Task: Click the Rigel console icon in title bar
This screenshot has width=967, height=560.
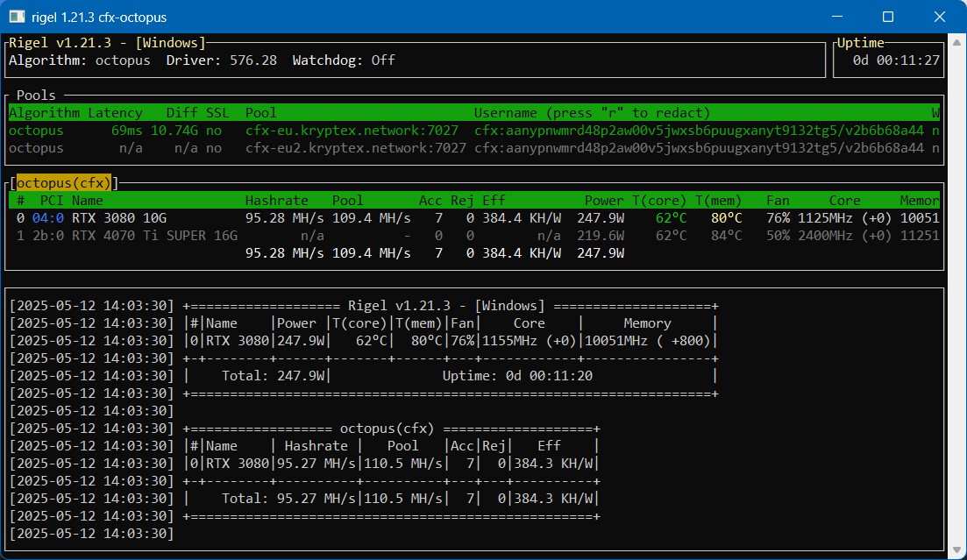Action: 18,17
